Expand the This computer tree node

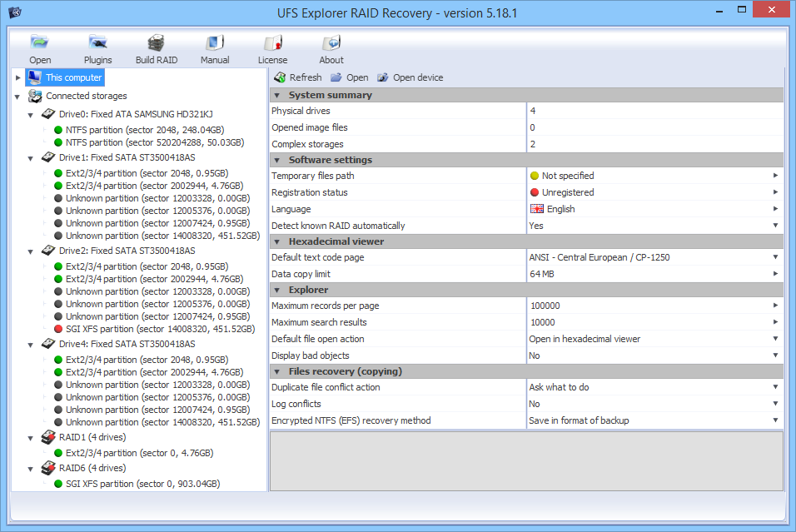coord(18,77)
